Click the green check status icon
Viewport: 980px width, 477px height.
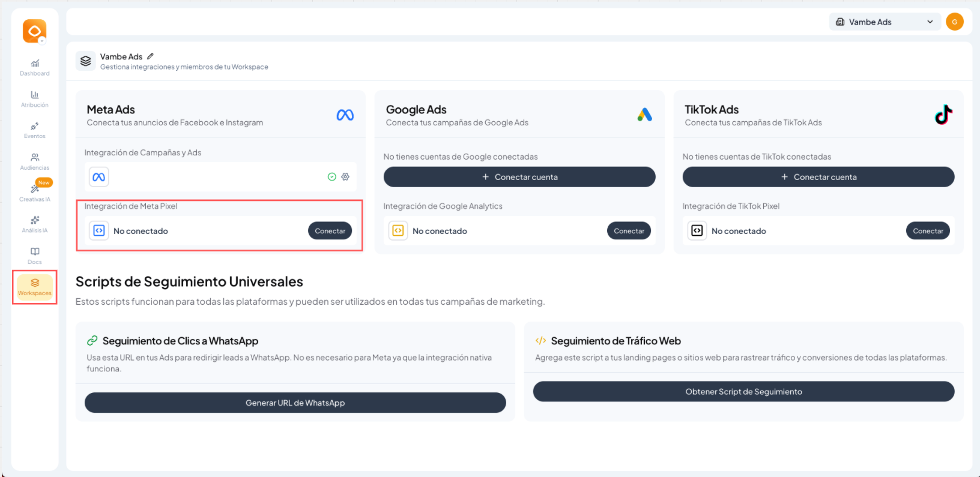tap(331, 177)
